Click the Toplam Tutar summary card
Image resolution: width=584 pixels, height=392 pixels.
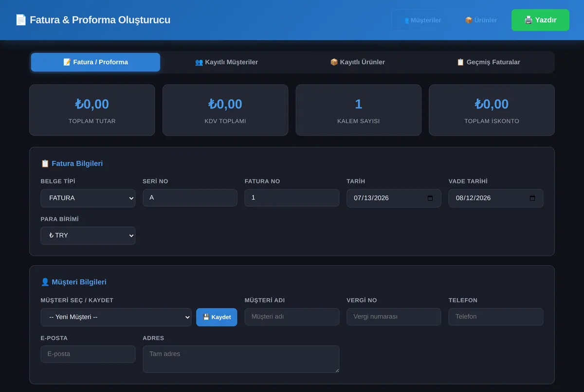coord(92,110)
